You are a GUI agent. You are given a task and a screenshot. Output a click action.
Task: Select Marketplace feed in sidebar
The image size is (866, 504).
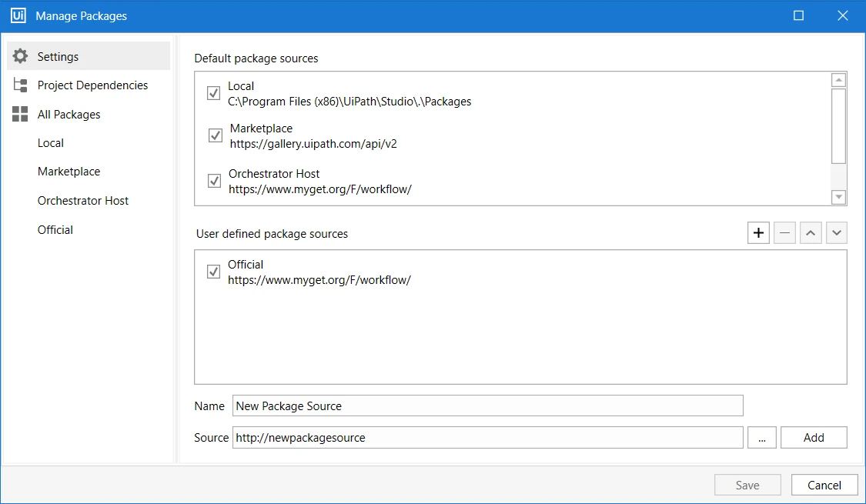(x=69, y=172)
